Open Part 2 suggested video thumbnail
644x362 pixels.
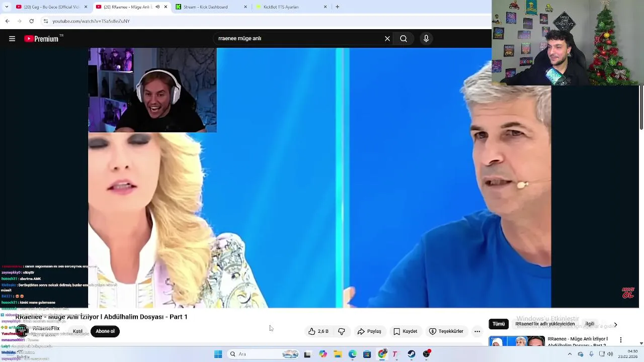point(517,341)
